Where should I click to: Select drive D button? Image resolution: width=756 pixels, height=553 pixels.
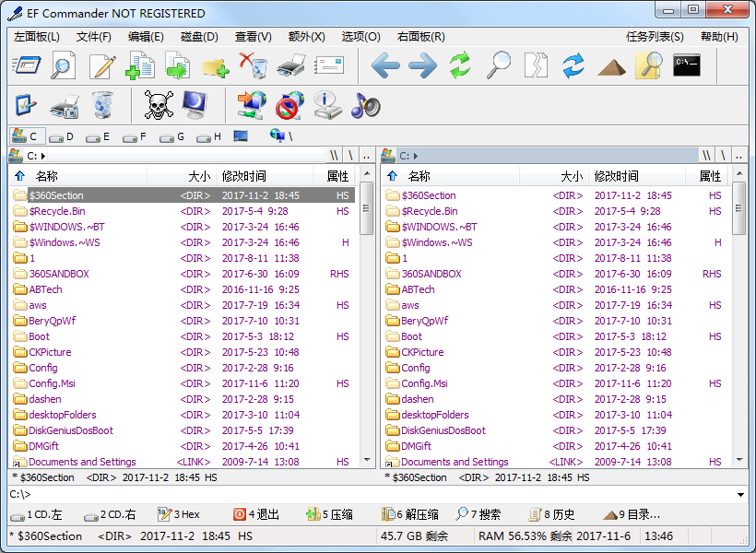tap(61, 137)
